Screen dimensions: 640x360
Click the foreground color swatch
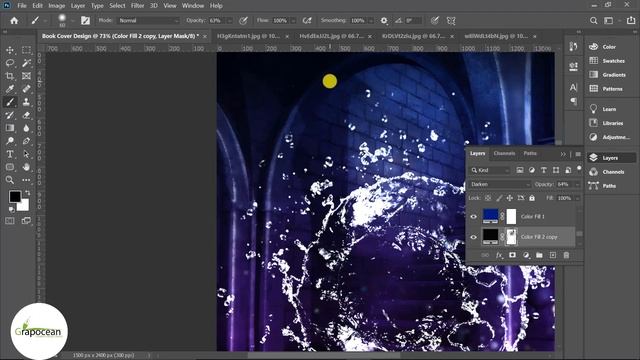(x=15, y=197)
